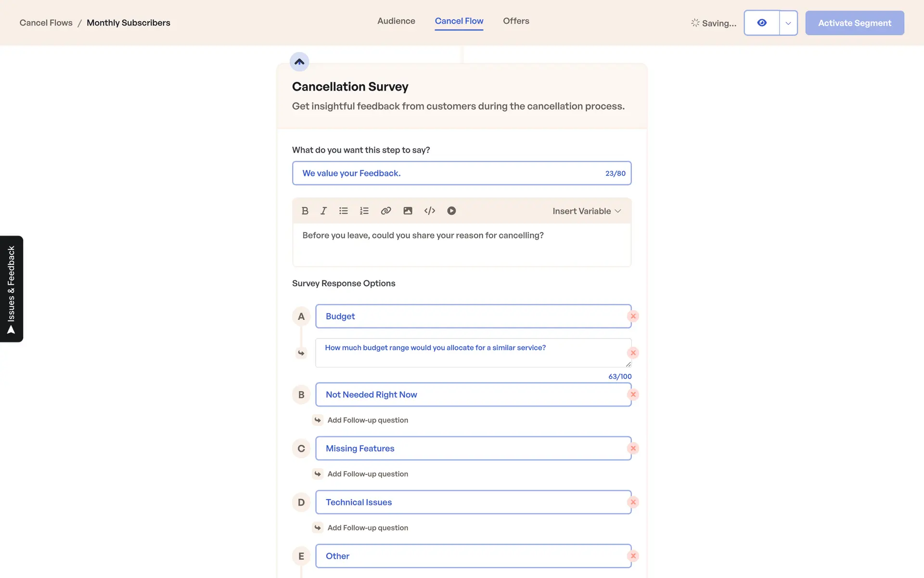Open the Offers tab
924x578 pixels.
point(515,21)
